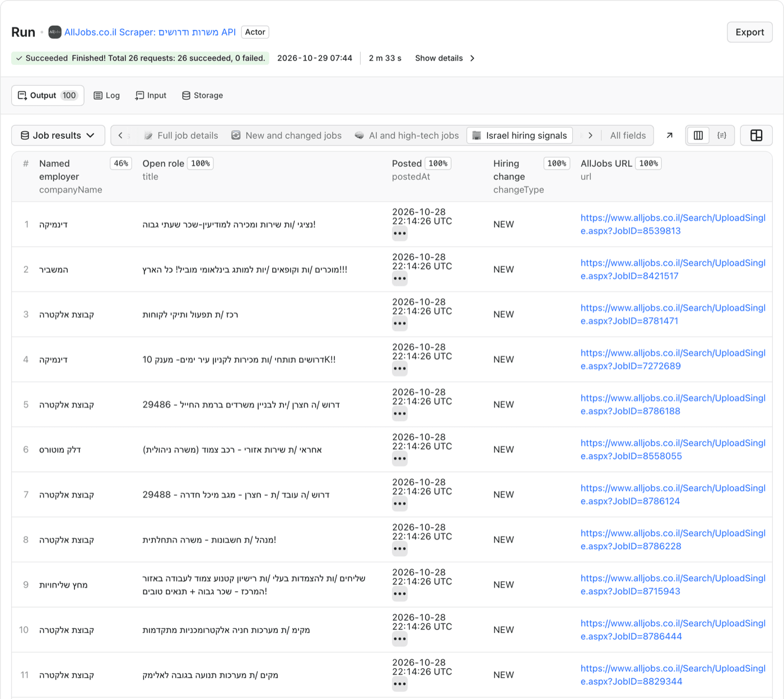784x699 pixels.
Task: Select the All fields view
Action: tap(628, 136)
